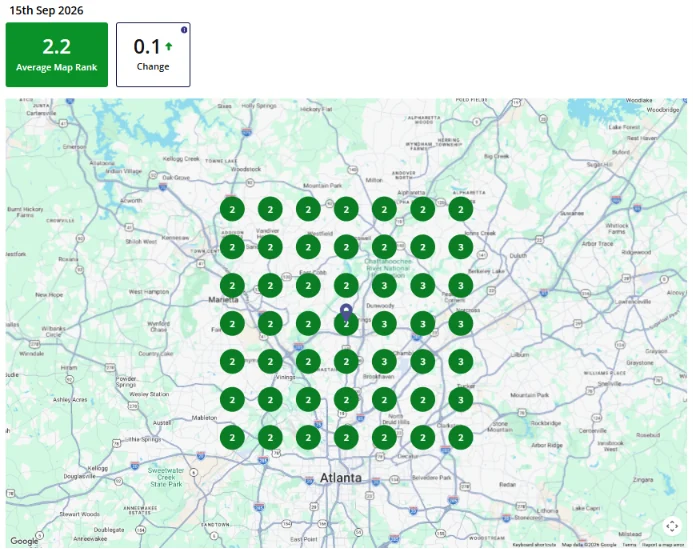Click the rank 3 marker below Johns Creek
Image resolution: width=693 pixels, height=549 pixels.
pos(461,248)
